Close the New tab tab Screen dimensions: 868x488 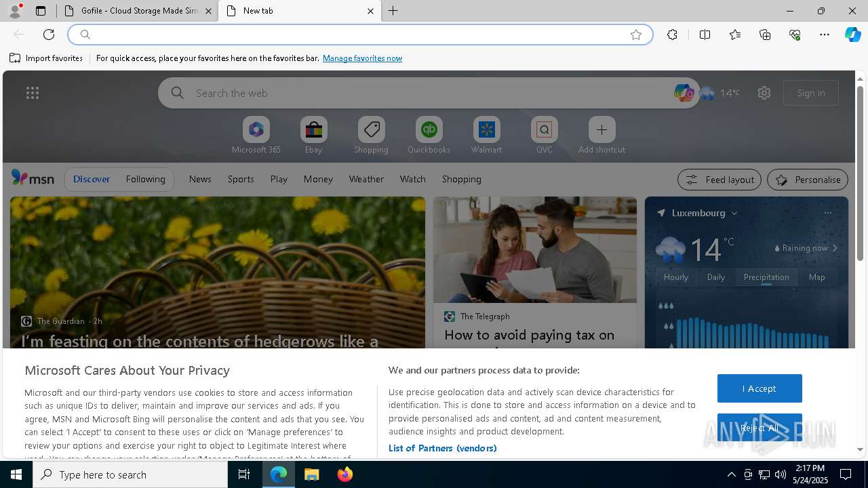pyautogui.click(x=370, y=11)
